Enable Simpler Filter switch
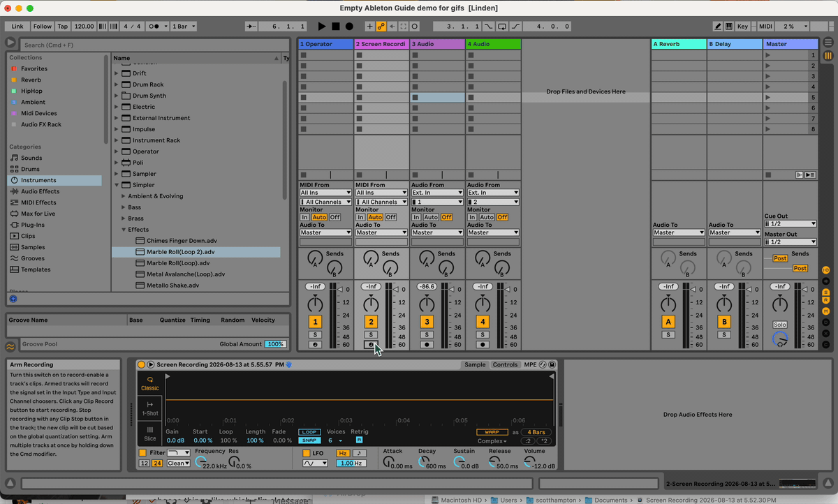838x504 pixels. click(142, 453)
